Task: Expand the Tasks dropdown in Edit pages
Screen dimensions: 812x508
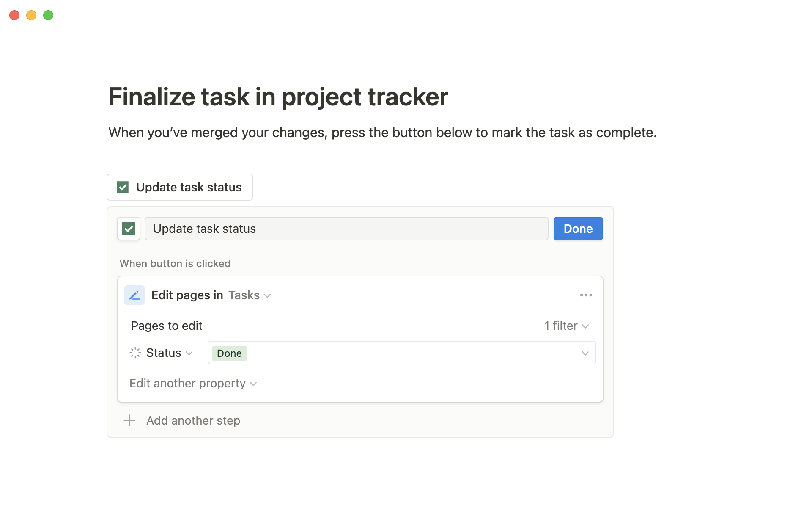Action: coord(250,295)
